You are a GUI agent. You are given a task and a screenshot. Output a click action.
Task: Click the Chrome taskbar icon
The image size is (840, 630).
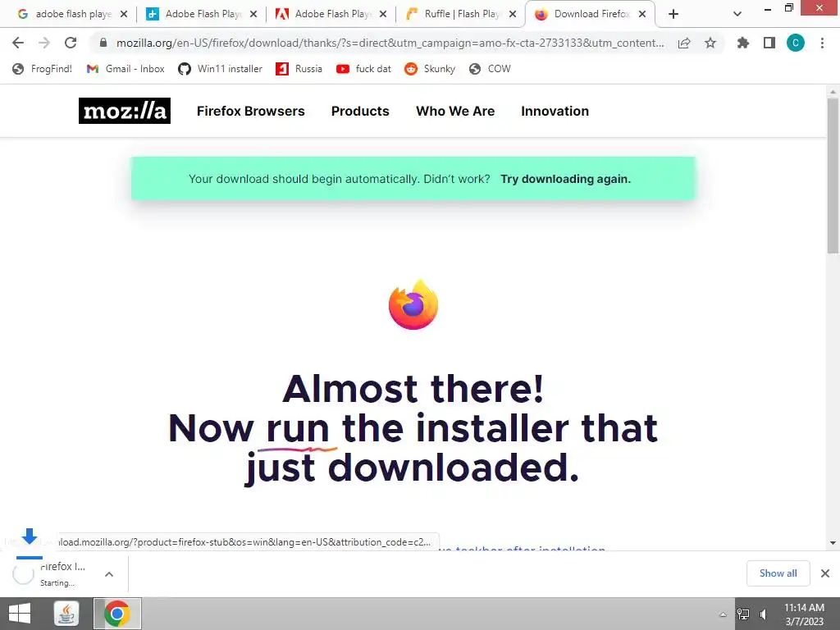[117, 614]
